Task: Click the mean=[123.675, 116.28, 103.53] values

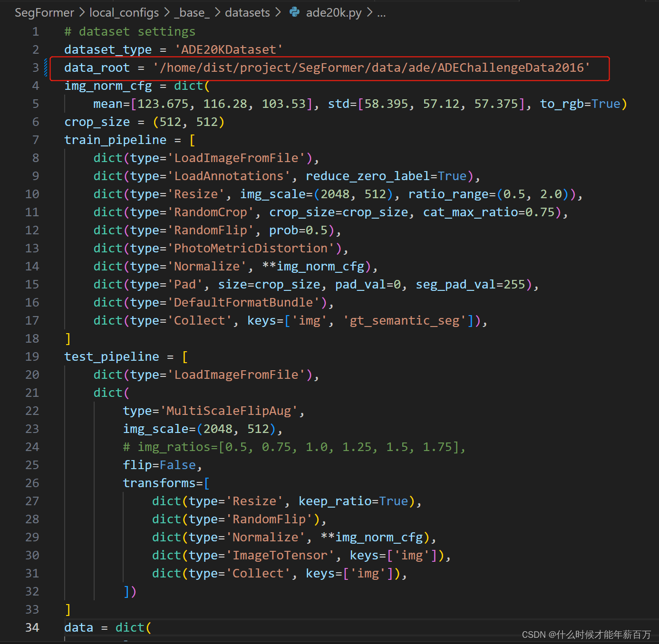Action: click(203, 104)
